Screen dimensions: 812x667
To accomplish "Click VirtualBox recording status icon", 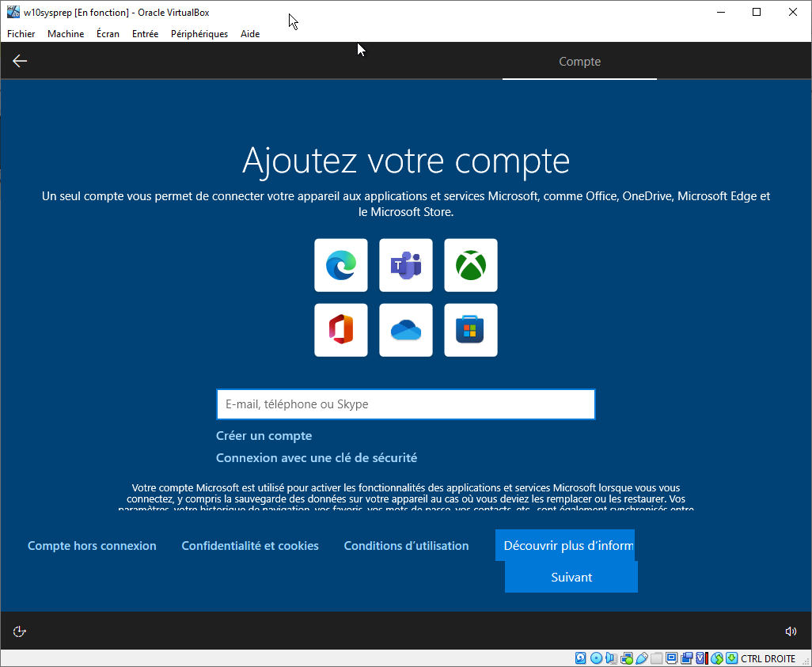I will click(x=687, y=658).
